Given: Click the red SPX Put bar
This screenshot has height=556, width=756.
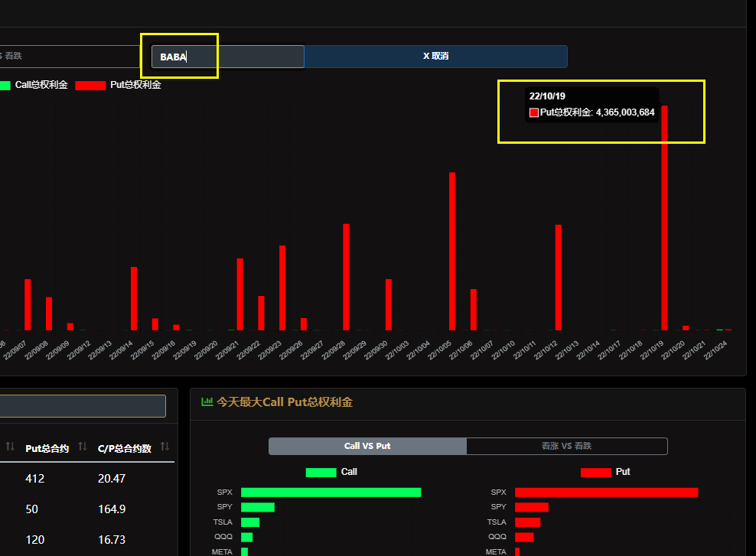Looking at the screenshot, I should [x=607, y=493].
